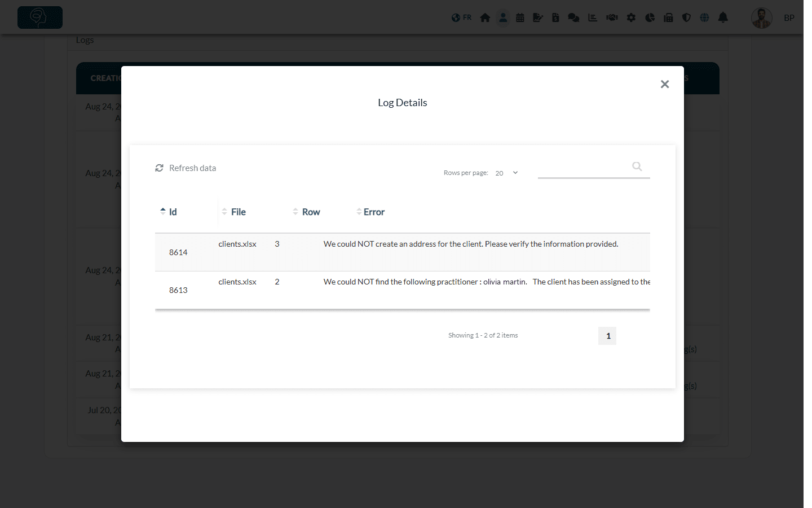812x508 pixels.
Task: Open the BP user menu
Action: tap(789, 18)
